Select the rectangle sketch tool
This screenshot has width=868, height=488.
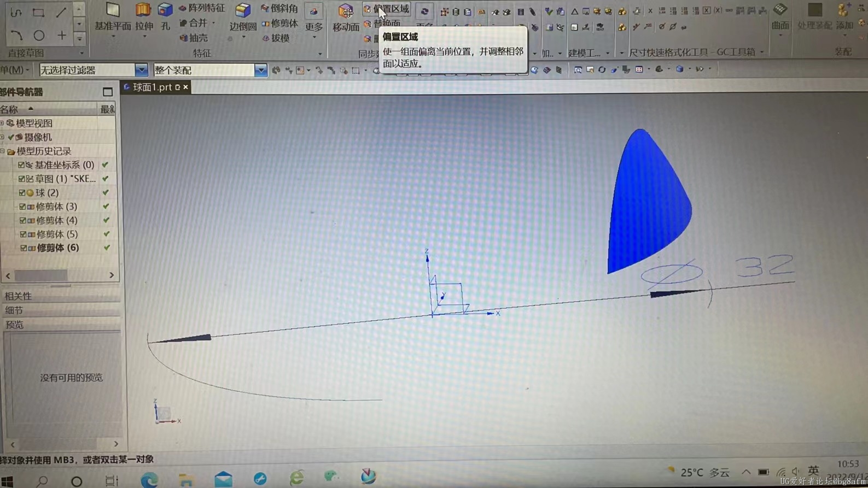[x=38, y=11]
